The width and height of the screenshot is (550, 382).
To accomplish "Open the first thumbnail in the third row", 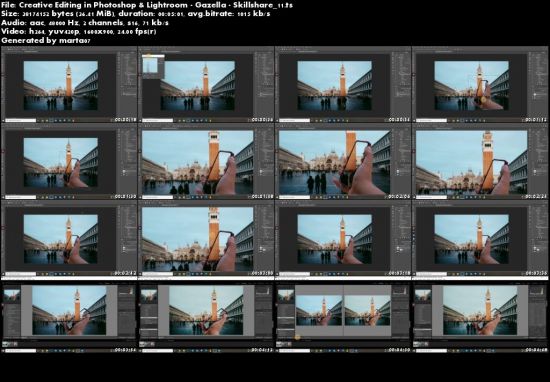I will [x=69, y=238].
